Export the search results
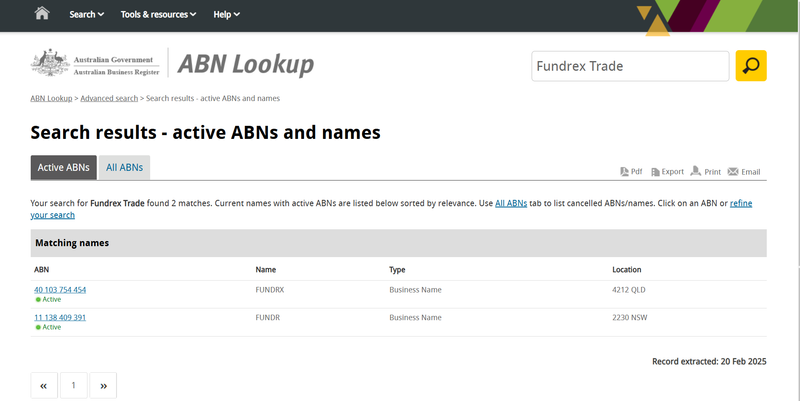800x401 pixels. pos(667,172)
